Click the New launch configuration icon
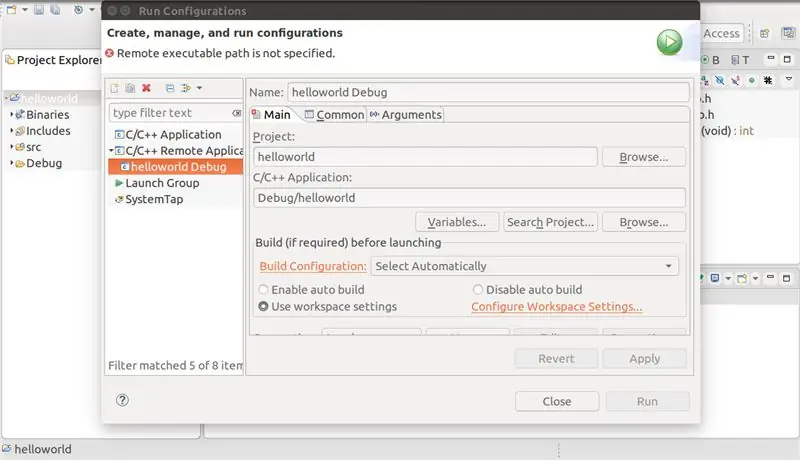This screenshot has width=800, height=460. (x=114, y=88)
